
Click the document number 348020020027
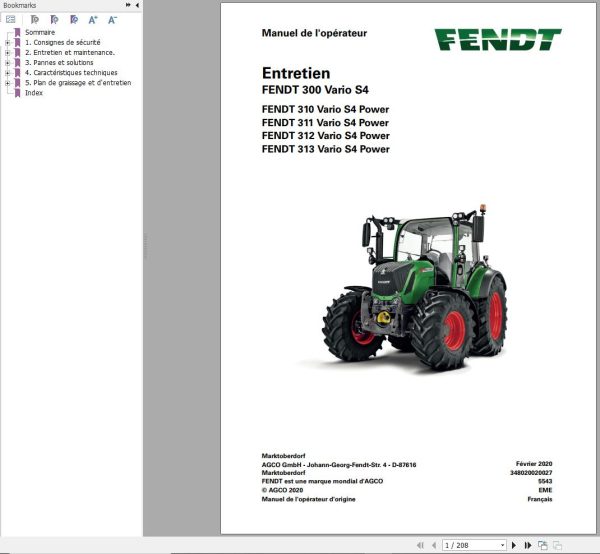click(x=531, y=473)
